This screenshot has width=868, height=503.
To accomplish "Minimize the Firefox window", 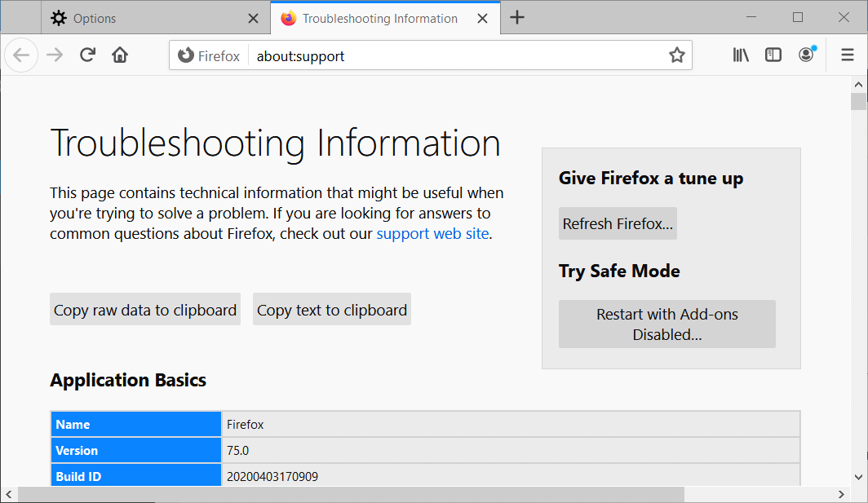I will (751, 17).
